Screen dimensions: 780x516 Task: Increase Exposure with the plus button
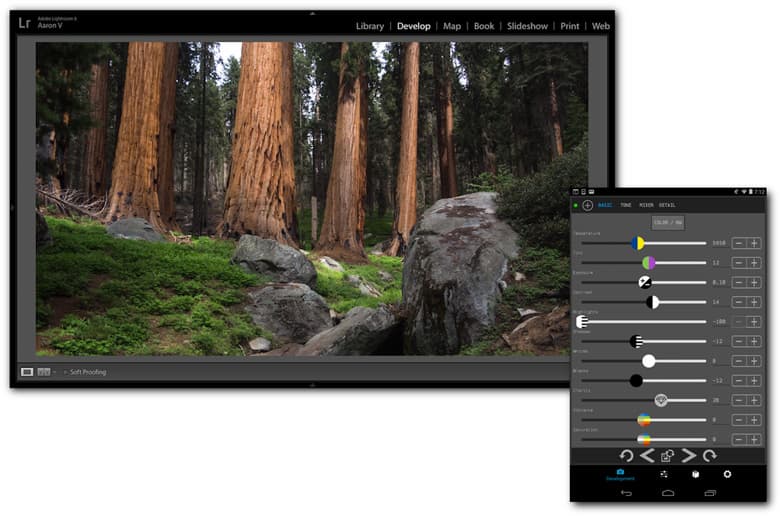click(x=754, y=282)
